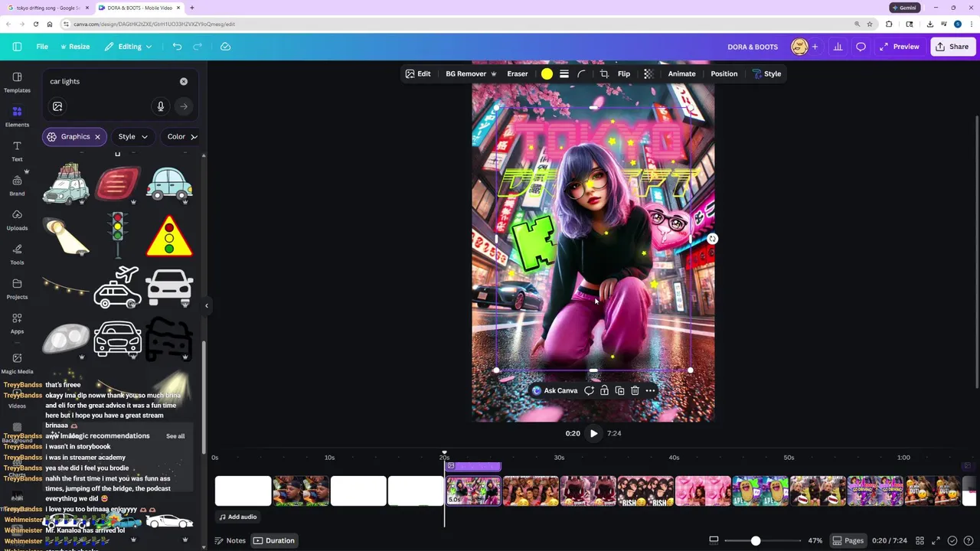Remove the Graphics filter chip
Image resolution: width=980 pixels, height=551 pixels.
coord(97,136)
